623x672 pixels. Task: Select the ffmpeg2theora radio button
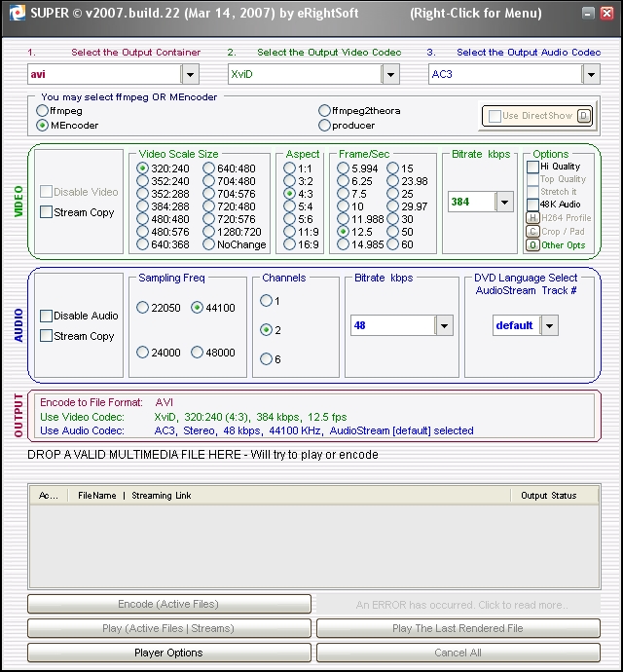(324, 111)
